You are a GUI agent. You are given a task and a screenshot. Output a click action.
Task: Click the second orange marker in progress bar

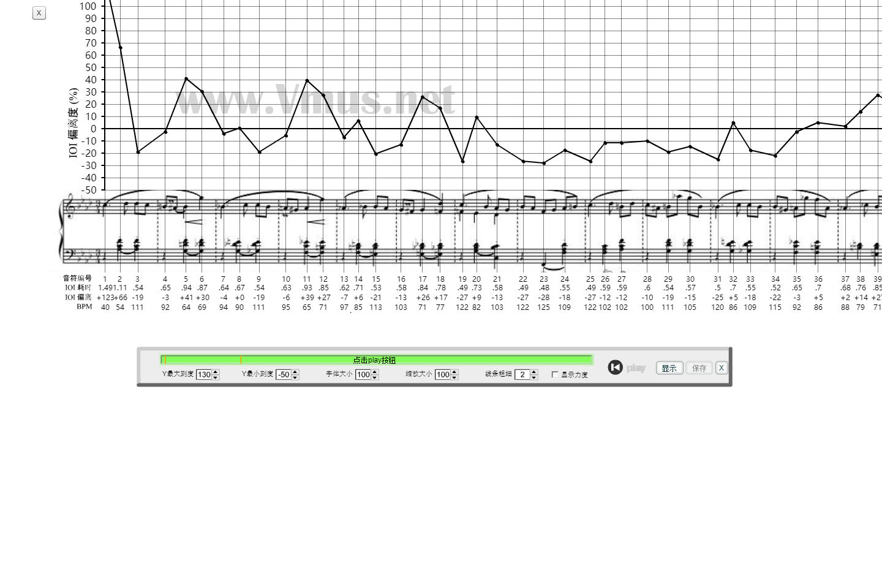pyautogui.click(x=241, y=360)
